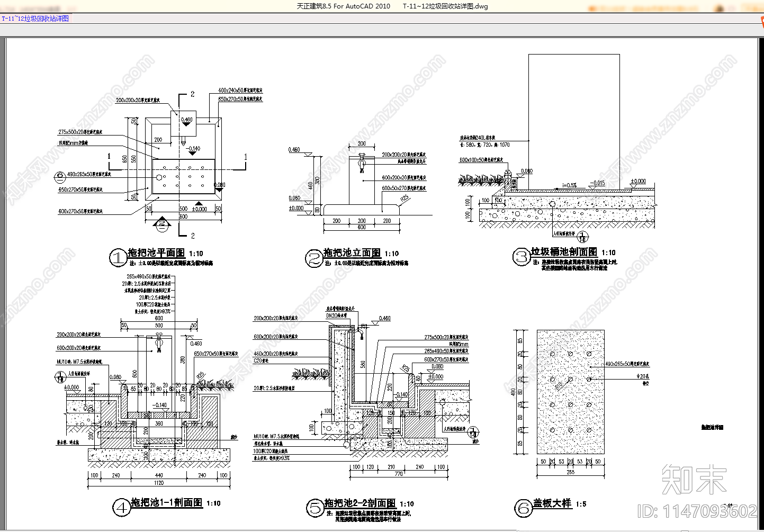Click the 600x240x50 stone label in plan
The height and width of the screenshot is (532, 764).
(240, 91)
